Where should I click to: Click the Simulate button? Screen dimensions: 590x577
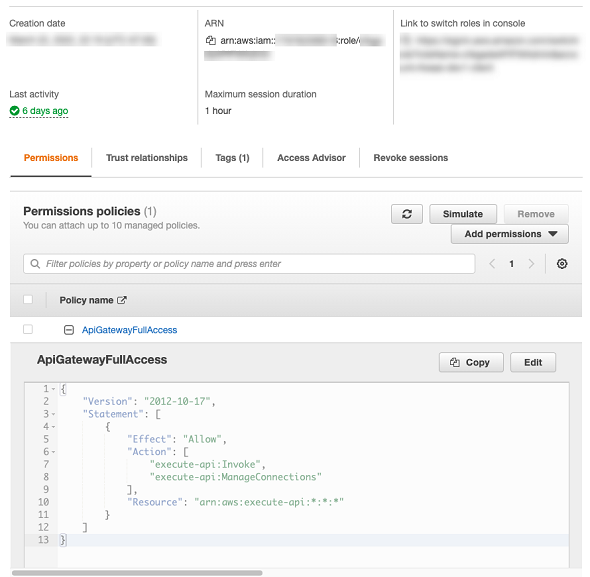coord(463,214)
